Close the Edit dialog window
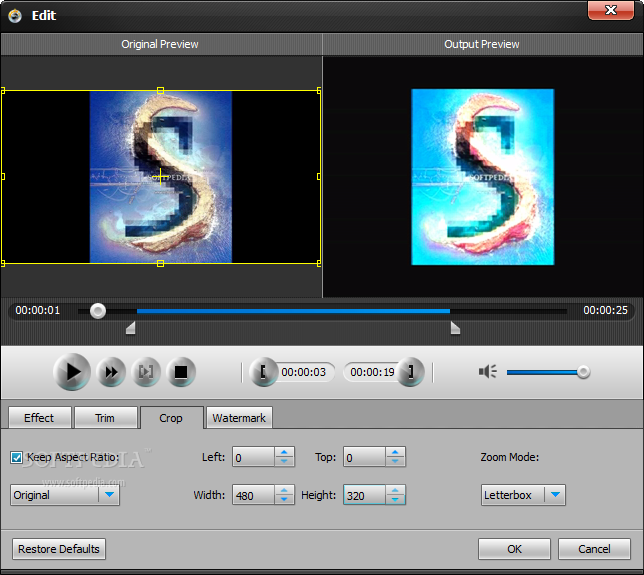This screenshot has height=575, width=644. point(611,10)
